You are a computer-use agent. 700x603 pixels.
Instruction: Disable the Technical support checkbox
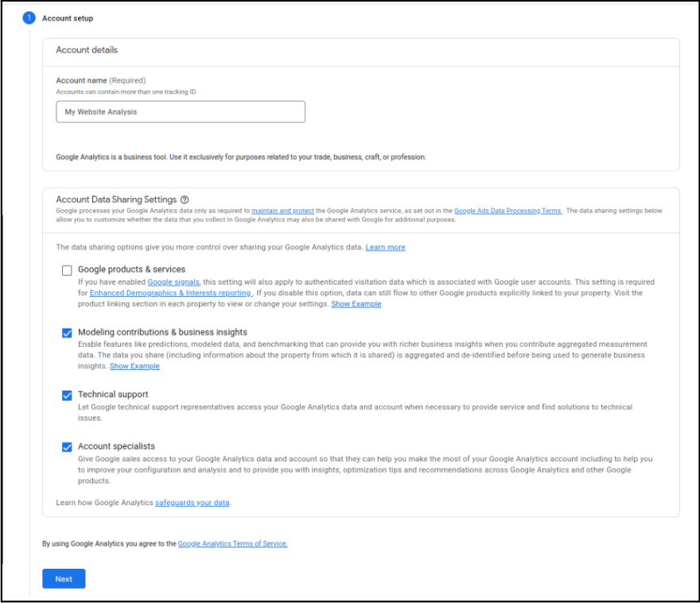(67, 395)
